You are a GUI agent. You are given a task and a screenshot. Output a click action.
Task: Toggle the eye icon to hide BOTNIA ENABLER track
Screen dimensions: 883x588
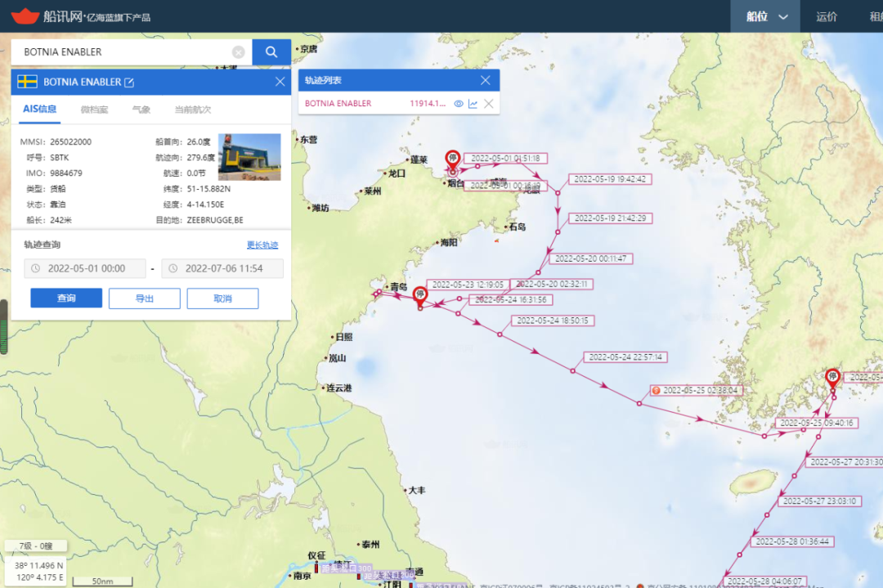458,103
